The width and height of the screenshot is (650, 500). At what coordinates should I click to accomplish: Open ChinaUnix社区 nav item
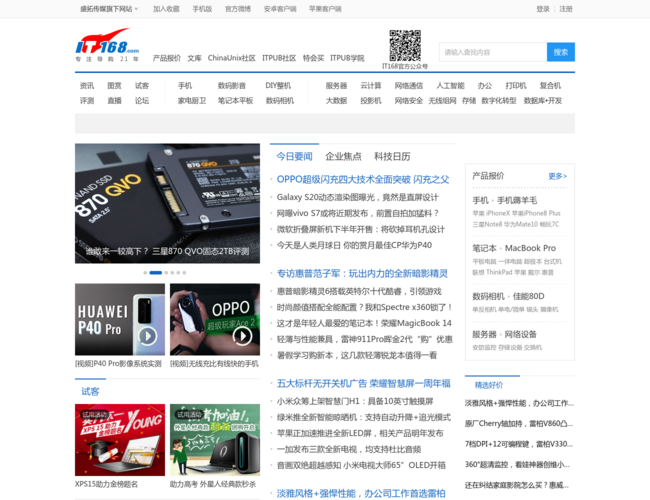tap(231, 58)
